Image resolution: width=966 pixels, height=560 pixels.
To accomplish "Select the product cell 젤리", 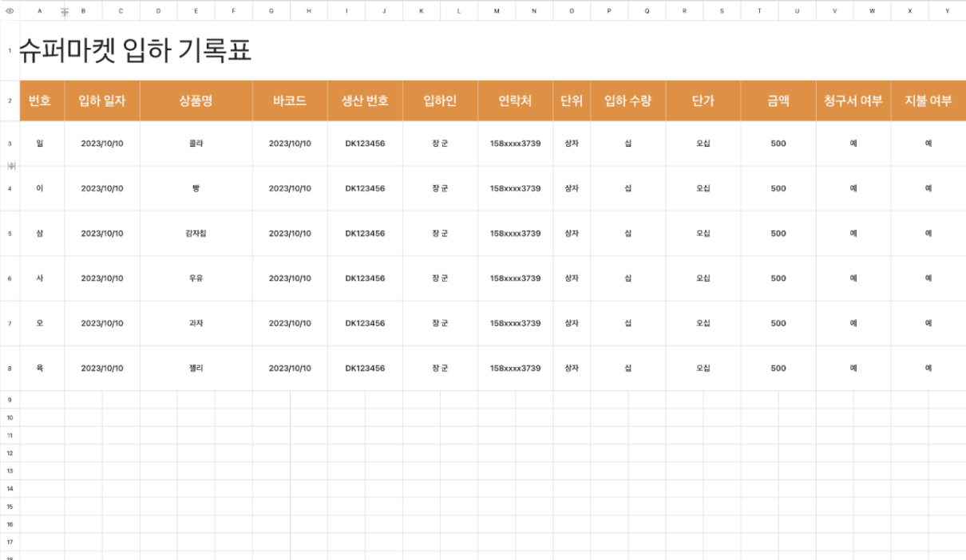I will click(x=196, y=369).
